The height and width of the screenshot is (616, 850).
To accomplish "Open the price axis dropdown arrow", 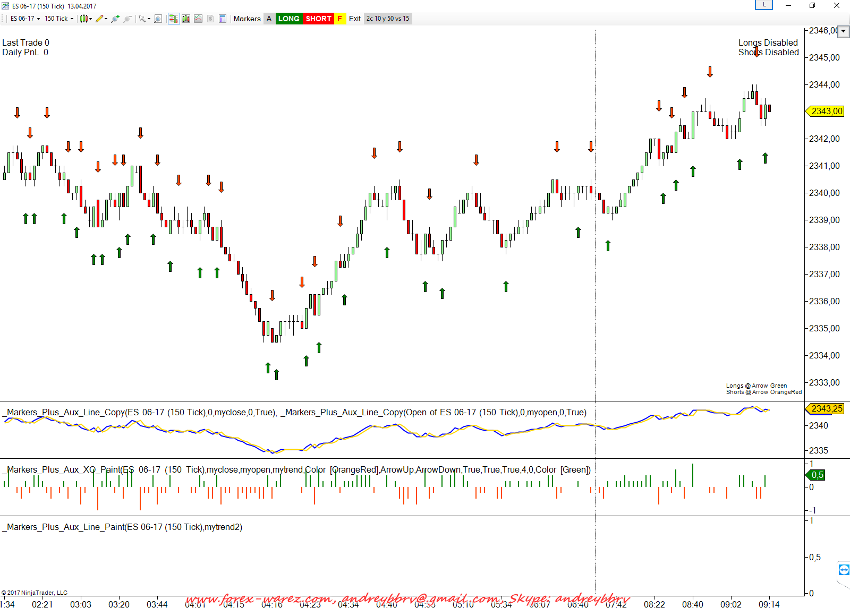I will coord(843,31).
